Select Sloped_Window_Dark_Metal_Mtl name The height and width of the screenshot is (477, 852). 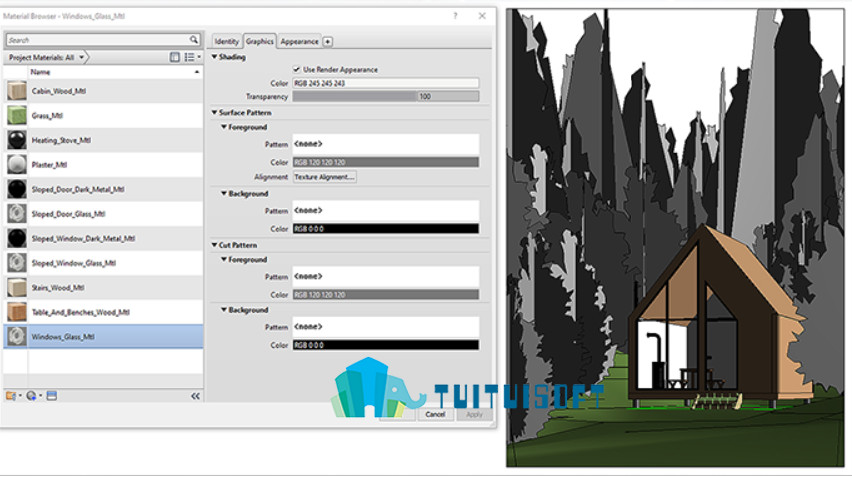coord(83,238)
